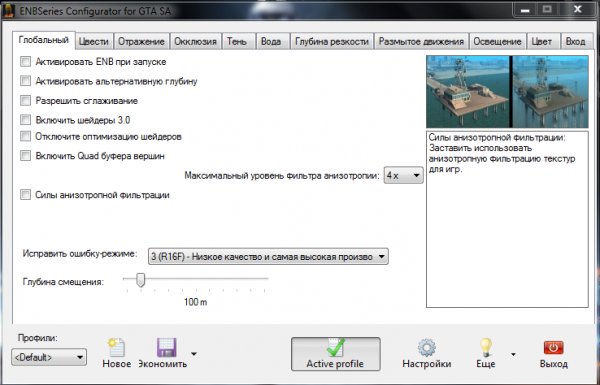Check Разрешить сглаживание option
Viewport: 600px width, 385px height.
point(25,101)
